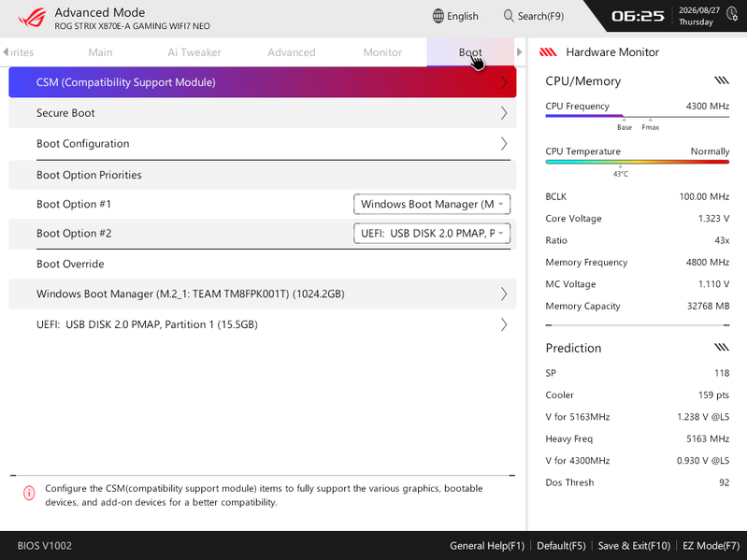The height and width of the screenshot is (560, 747).
Task: Click the stripes icon beside Prediction
Action: [721, 347]
